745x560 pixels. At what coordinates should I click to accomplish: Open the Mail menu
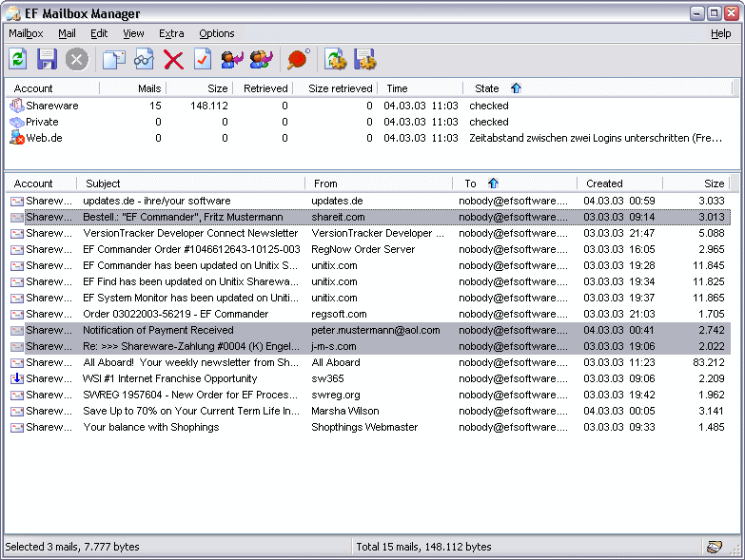tap(67, 33)
